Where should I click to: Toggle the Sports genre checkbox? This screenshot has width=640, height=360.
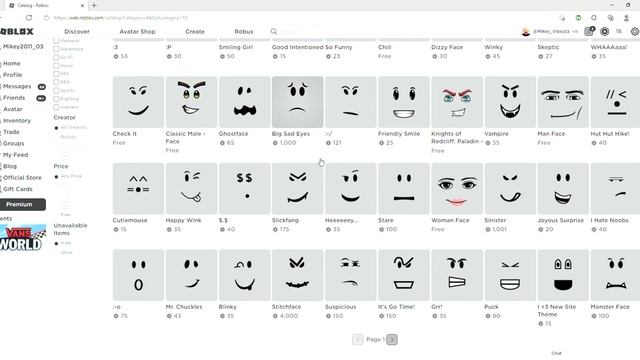(56, 91)
